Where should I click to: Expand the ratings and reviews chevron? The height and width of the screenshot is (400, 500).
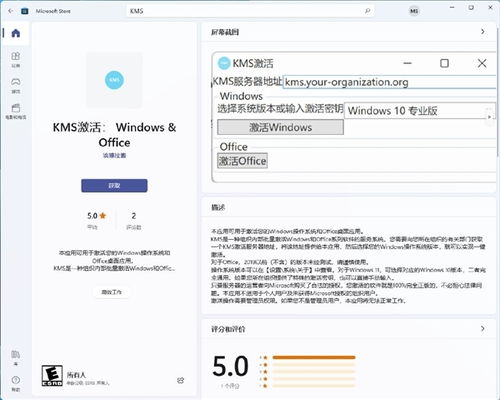(x=483, y=329)
